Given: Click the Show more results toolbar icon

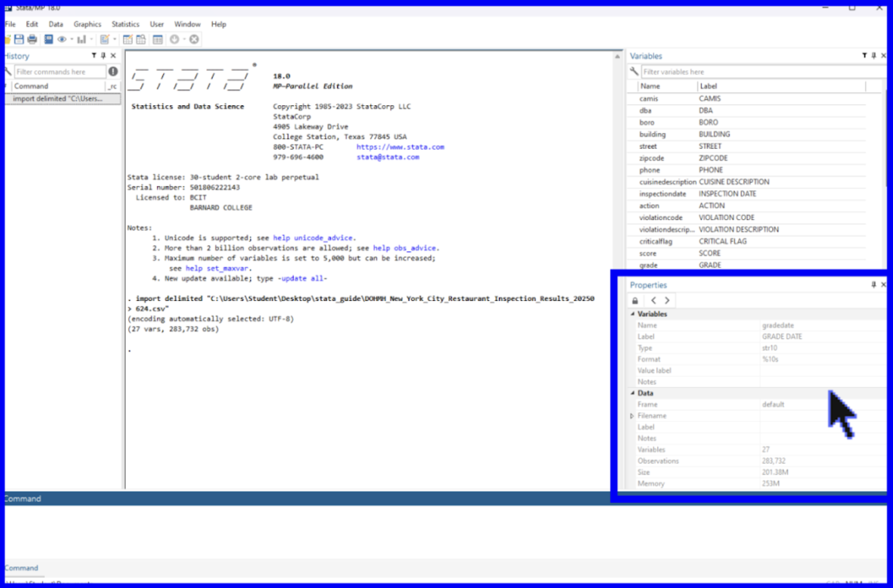Looking at the screenshot, I should [175, 40].
